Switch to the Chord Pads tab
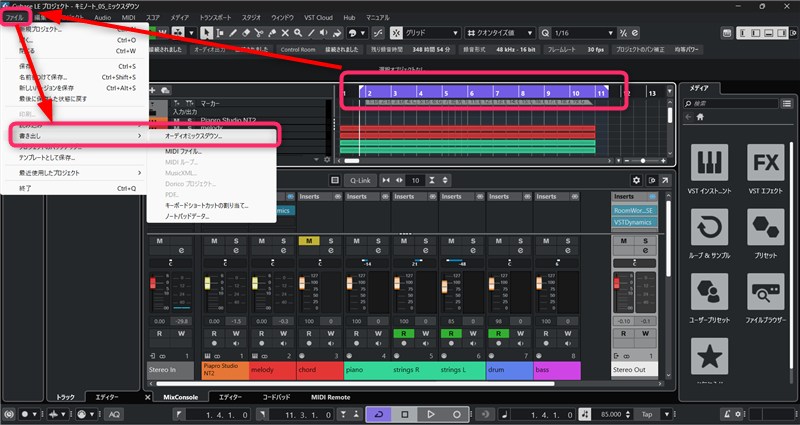 pyautogui.click(x=276, y=397)
